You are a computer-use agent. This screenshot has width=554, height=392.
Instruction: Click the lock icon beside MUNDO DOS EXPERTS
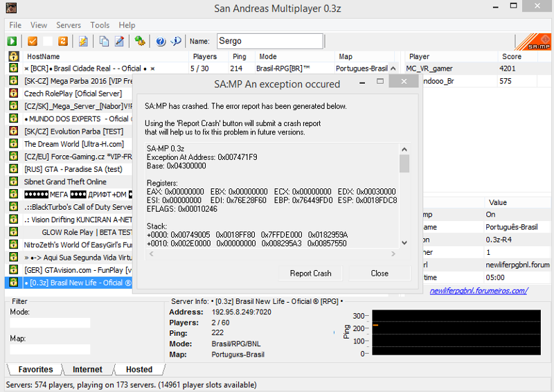click(13, 118)
